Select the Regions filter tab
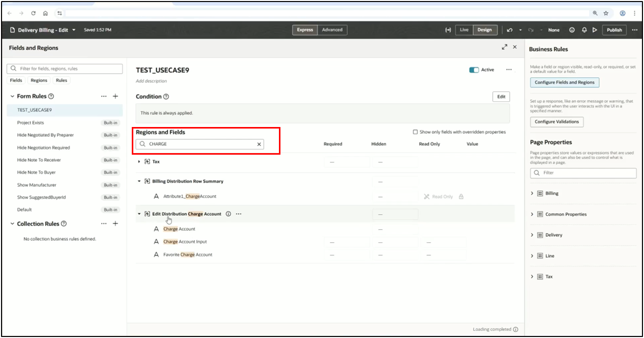This screenshot has height=338, width=644. coord(38,80)
